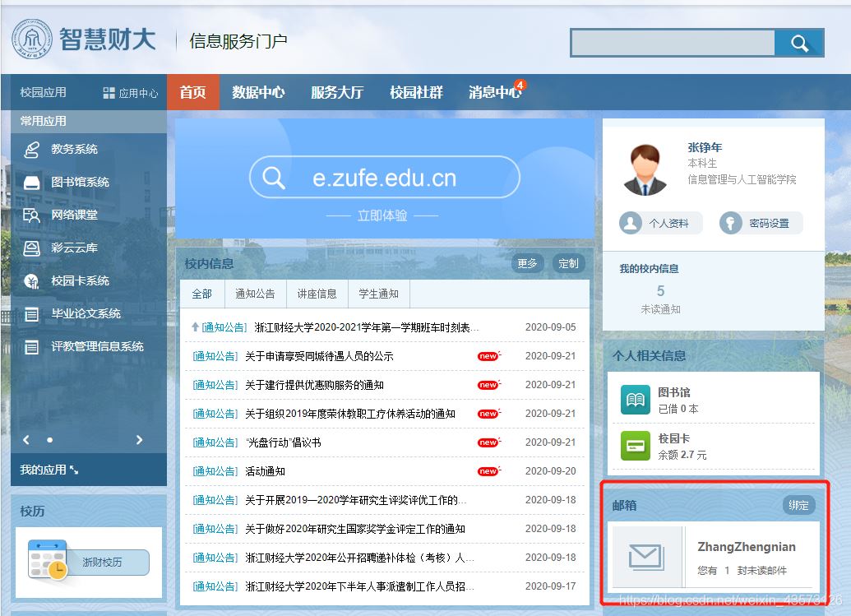Click the carousel right arrow
The height and width of the screenshot is (616, 851).
[x=140, y=440]
